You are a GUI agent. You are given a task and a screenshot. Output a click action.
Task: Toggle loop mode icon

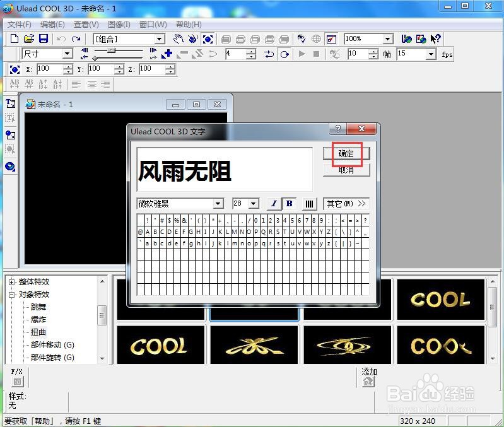point(284,54)
